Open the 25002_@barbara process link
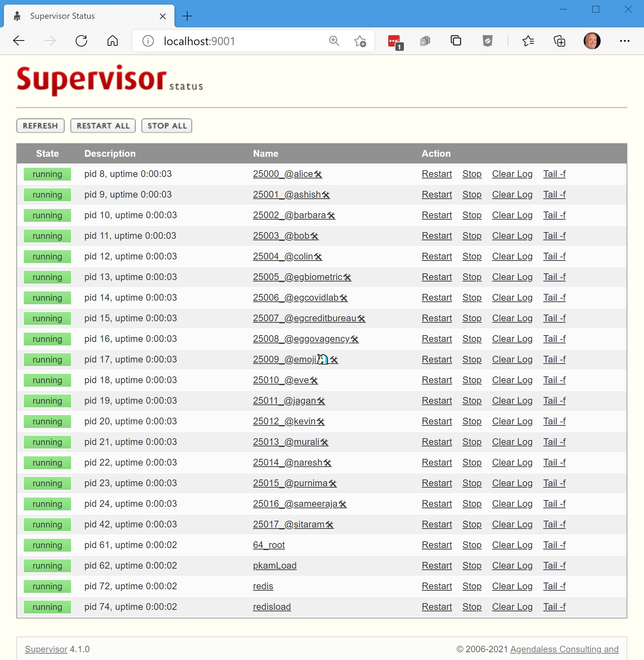Image resolution: width=644 pixels, height=660 pixels. (294, 215)
